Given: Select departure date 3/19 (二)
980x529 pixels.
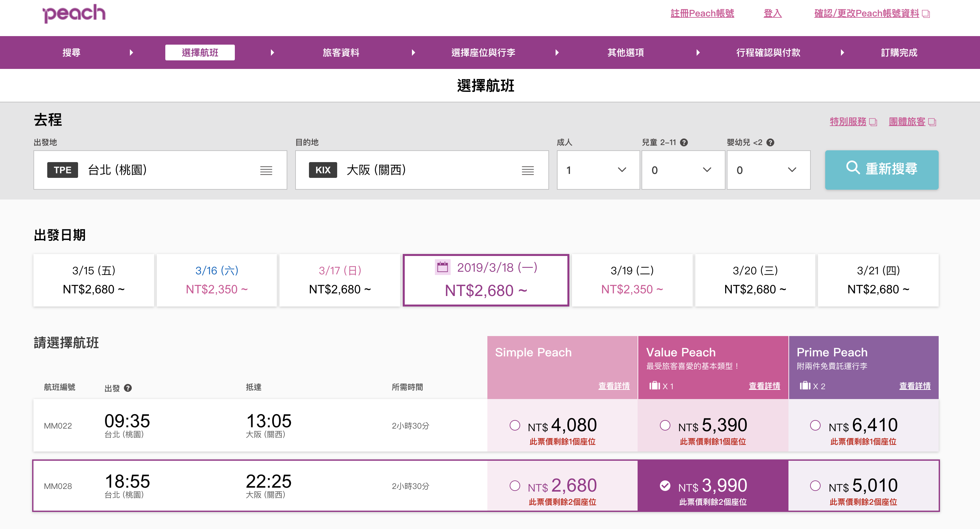Looking at the screenshot, I should [x=632, y=280].
